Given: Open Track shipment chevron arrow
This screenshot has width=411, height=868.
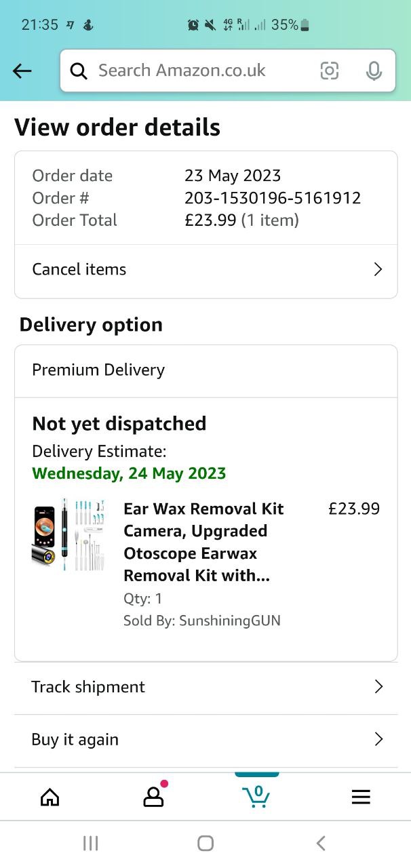Looking at the screenshot, I should 378,687.
